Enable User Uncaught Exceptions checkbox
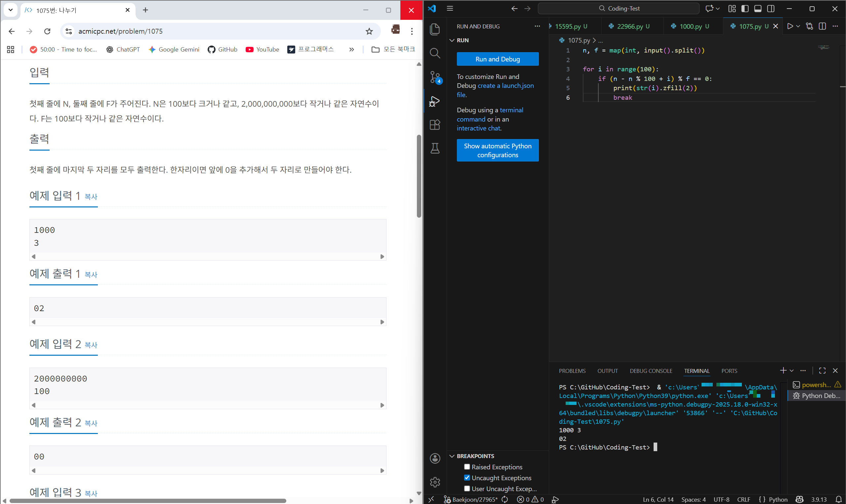 click(x=467, y=488)
